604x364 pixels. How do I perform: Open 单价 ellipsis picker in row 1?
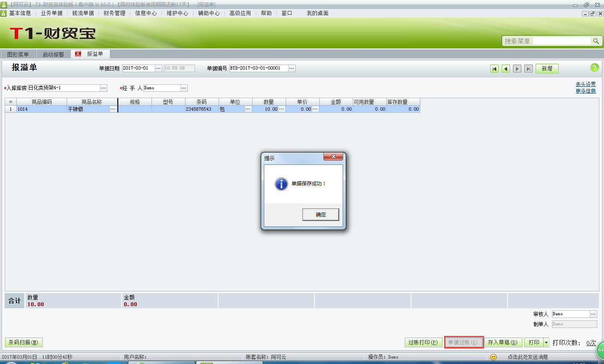point(315,109)
